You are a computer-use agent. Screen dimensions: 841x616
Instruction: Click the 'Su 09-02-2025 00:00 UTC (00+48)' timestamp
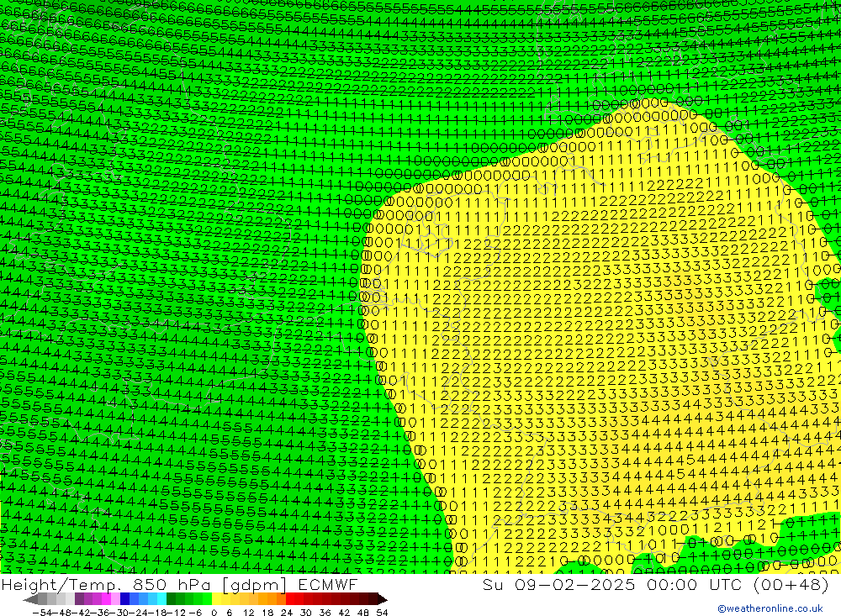click(x=655, y=584)
